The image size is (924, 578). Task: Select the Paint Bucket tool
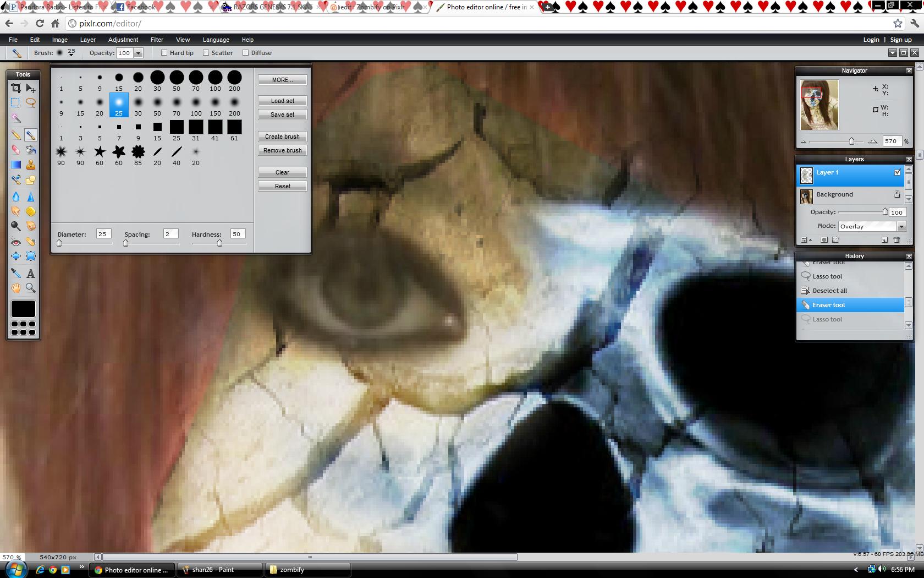(x=31, y=150)
